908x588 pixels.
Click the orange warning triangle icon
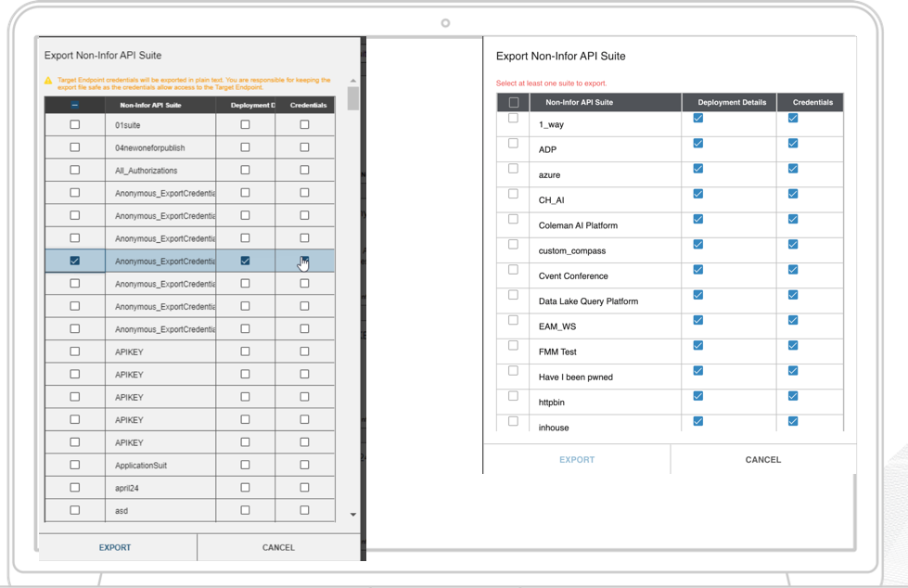(x=48, y=81)
